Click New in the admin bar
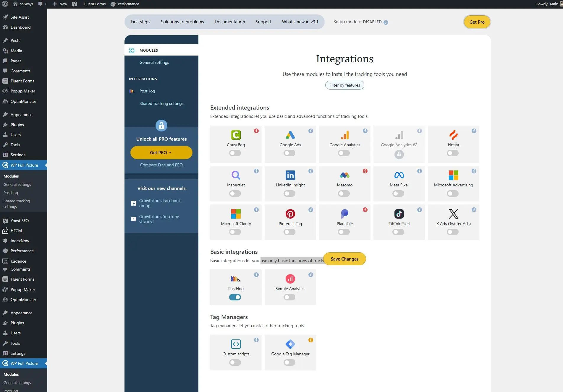The image size is (563, 392). point(60,4)
